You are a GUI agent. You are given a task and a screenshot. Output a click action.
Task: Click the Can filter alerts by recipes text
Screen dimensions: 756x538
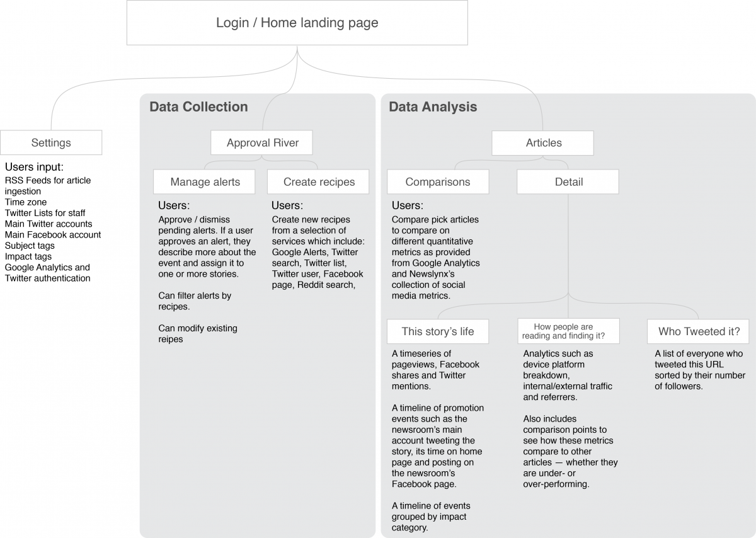click(x=195, y=301)
